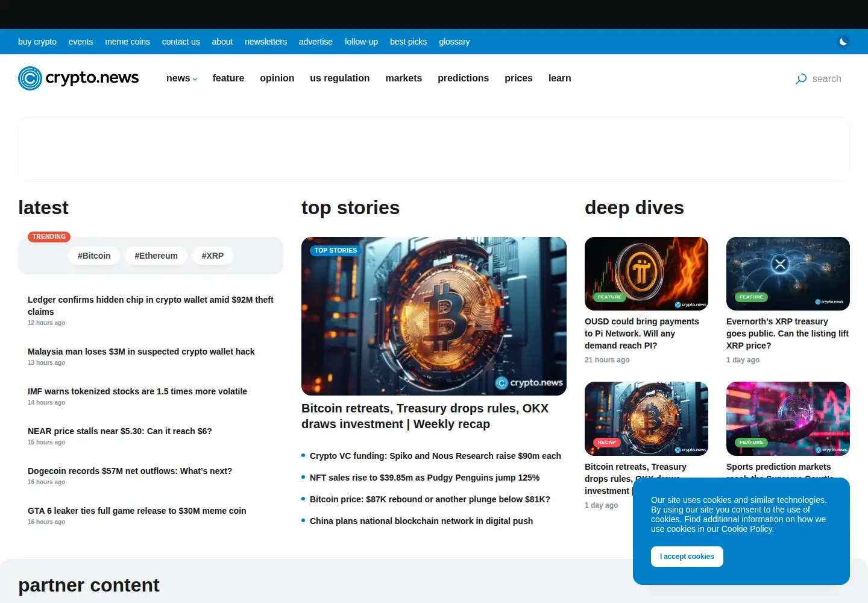Open the Cookie Policy link
This screenshot has height=603, width=868.
pos(747,529)
